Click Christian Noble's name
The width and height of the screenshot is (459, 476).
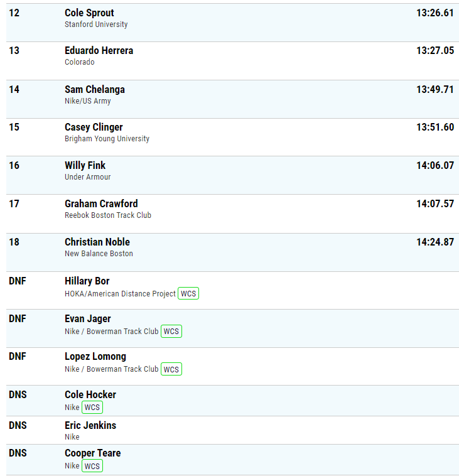click(x=97, y=242)
